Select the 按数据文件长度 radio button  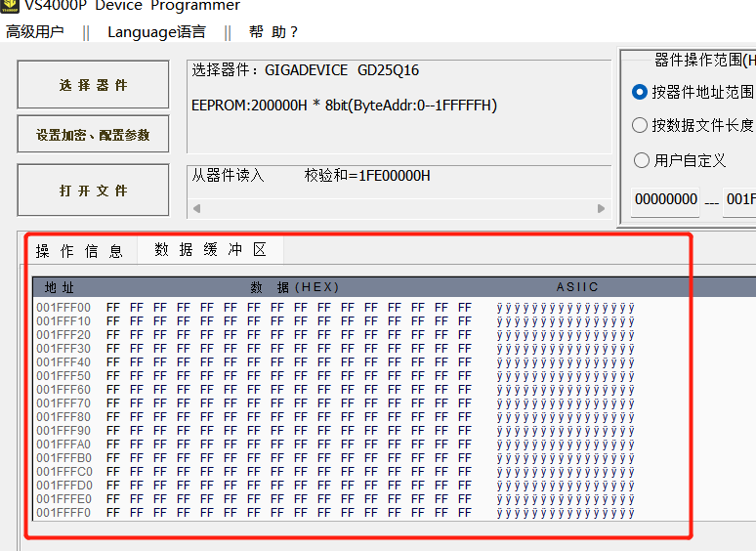point(640,125)
